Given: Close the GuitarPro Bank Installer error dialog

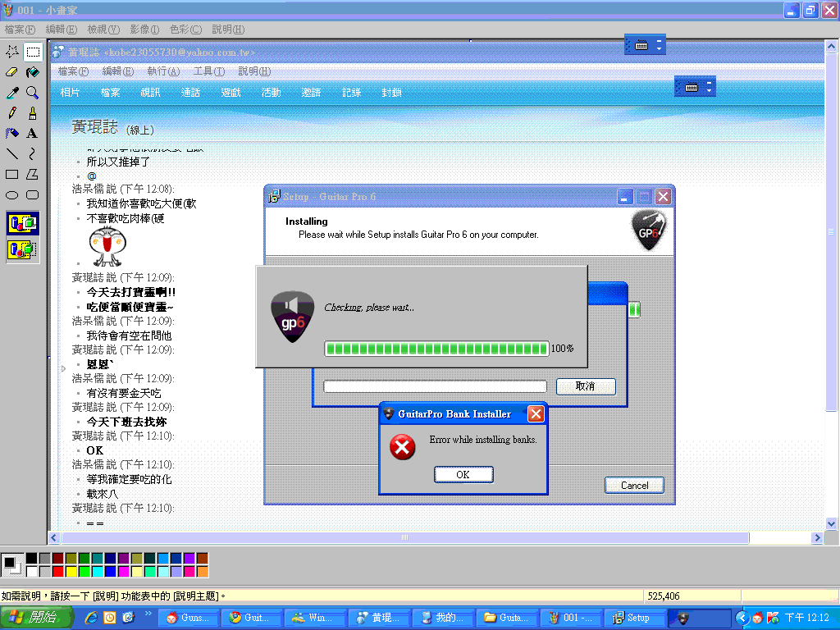Looking at the screenshot, I should [x=536, y=413].
